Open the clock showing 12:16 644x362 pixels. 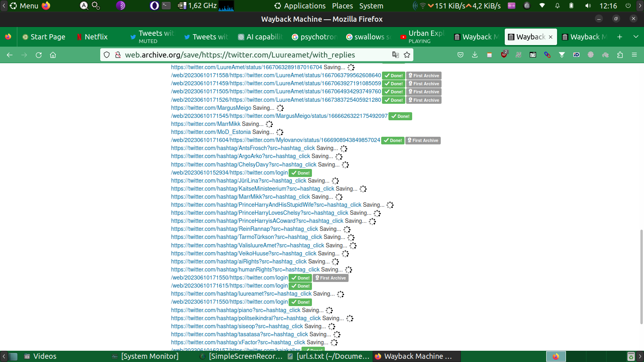[608, 6]
